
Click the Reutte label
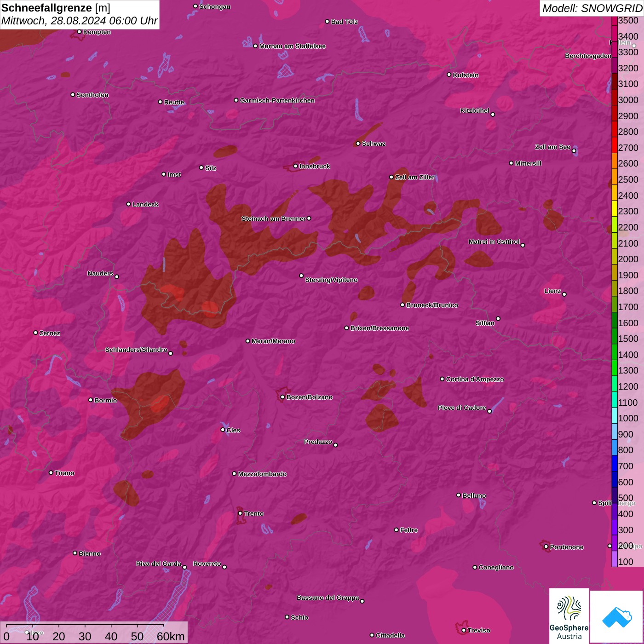click(174, 102)
